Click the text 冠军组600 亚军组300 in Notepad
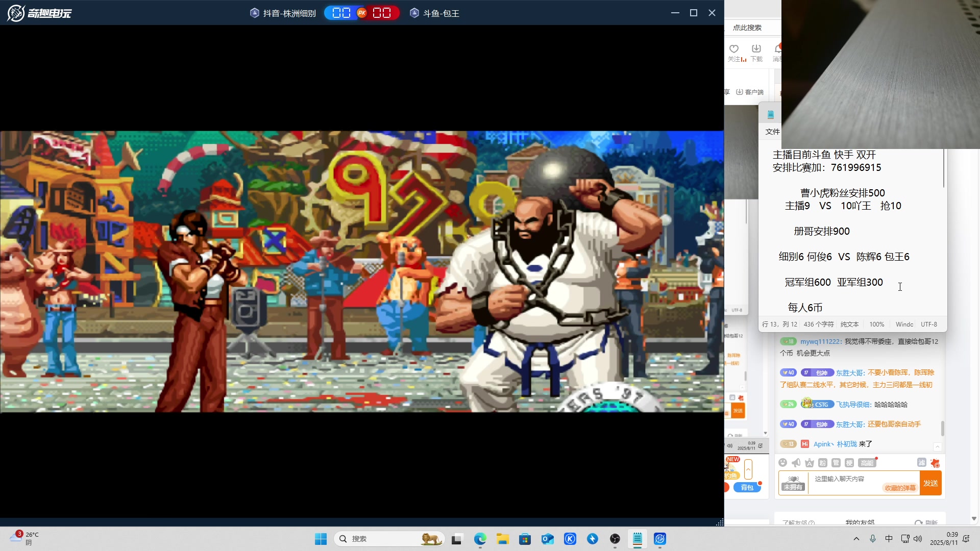Screen dimensions: 980x551 (834, 282)
